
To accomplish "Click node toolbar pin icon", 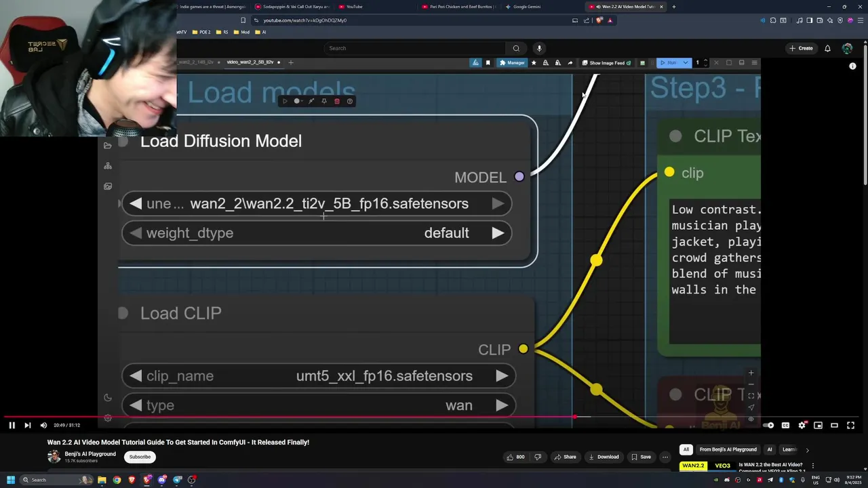I will pyautogui.click(x=324, y=101).
